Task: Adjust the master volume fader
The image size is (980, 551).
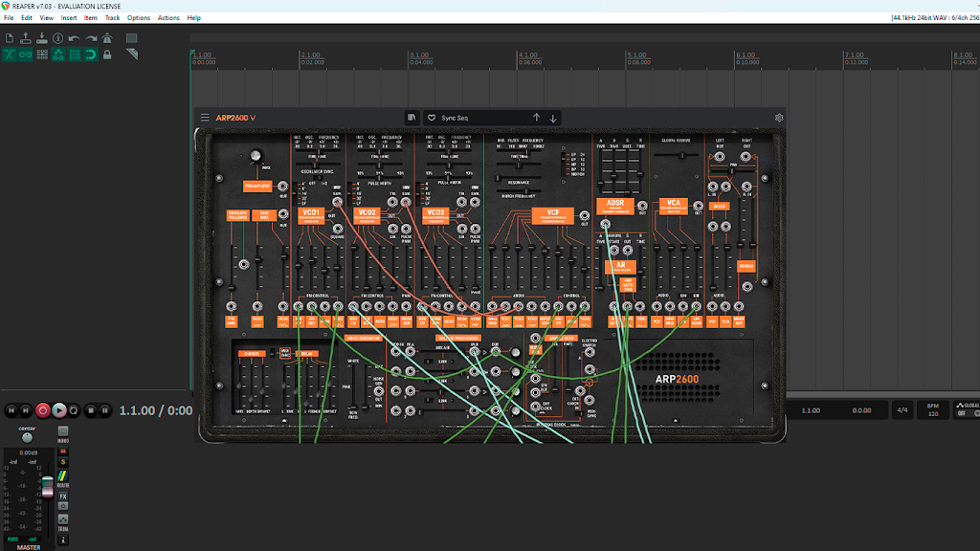Action: [48, 486]
